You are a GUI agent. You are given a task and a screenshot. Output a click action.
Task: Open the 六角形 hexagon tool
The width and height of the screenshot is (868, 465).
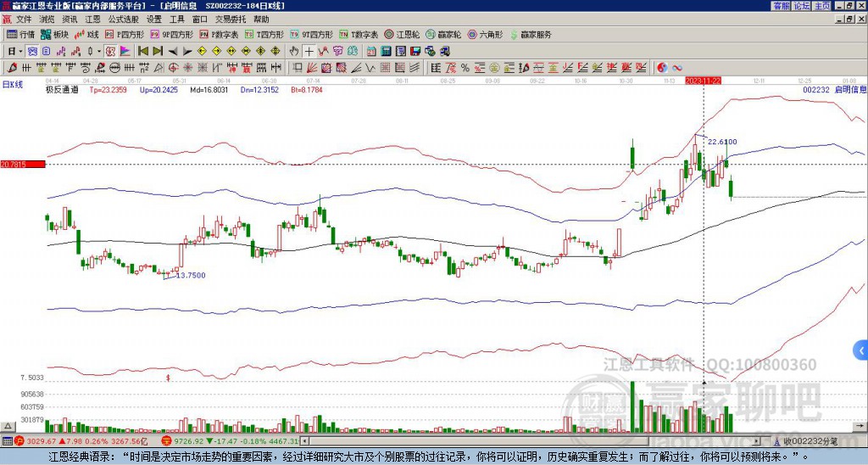pyautogui.click(x=485, y=34)
